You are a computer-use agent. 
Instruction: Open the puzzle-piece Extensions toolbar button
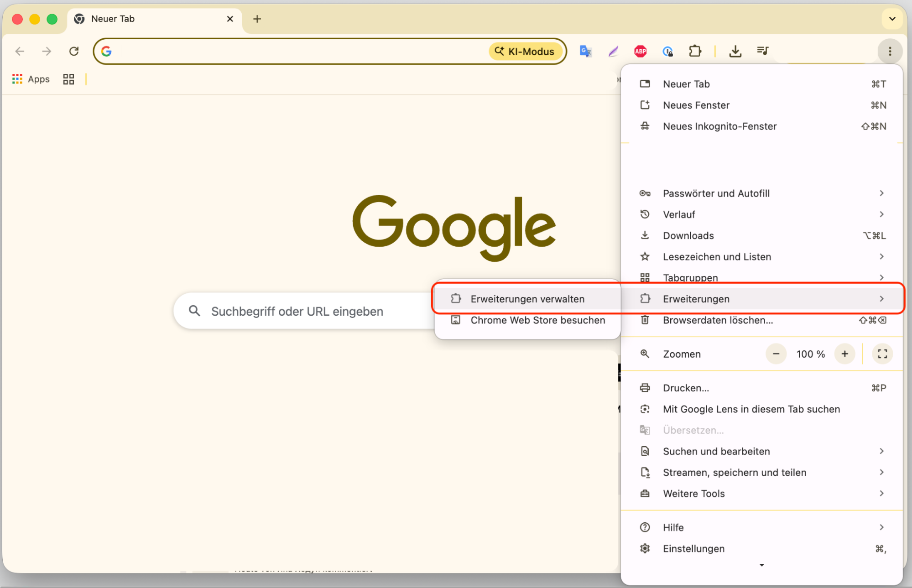tap(695, 51)
